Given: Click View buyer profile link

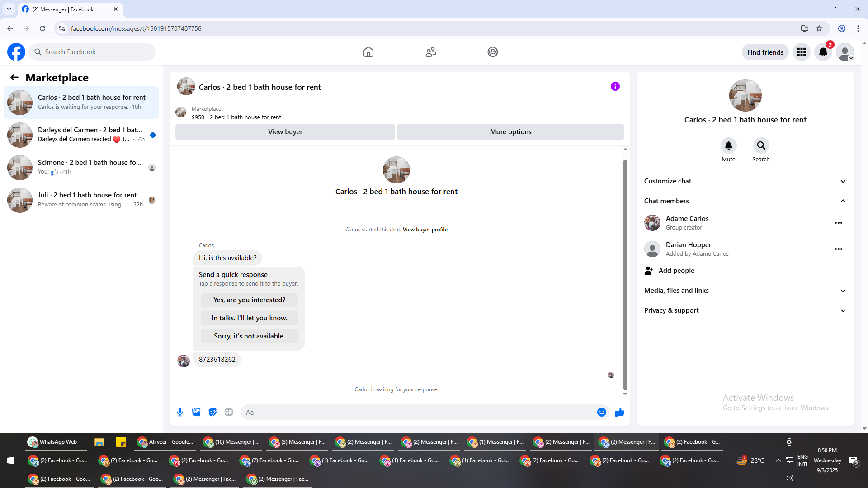Looking at the screenshot, I should point(425,230).
